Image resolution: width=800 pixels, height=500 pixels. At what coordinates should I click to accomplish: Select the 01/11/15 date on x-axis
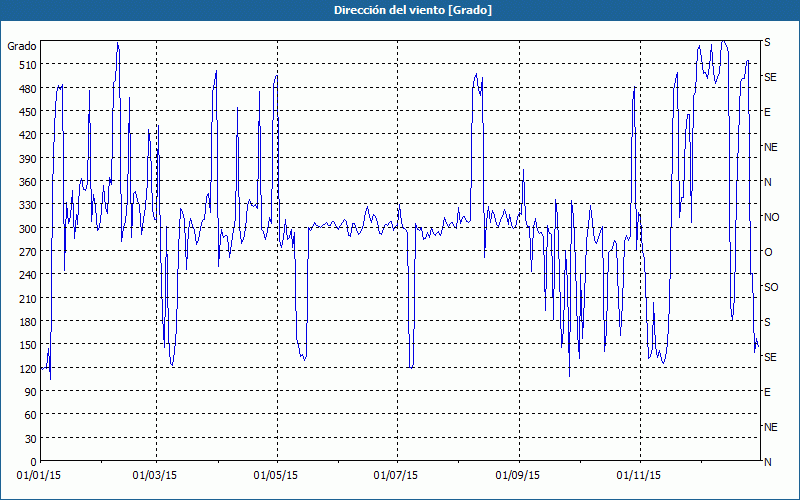(639, 476)
